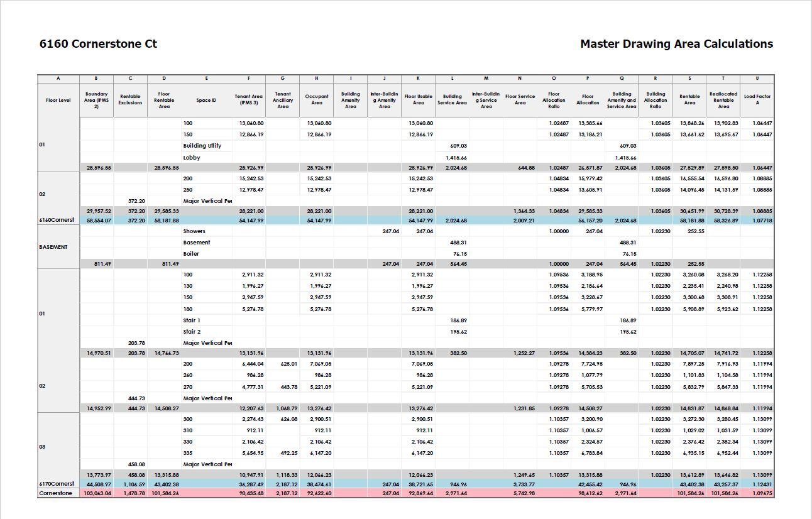Click the value "43,257.37" in the 6170Cornerst row
This screenshot has height=519, width=812.
[726, 484]
